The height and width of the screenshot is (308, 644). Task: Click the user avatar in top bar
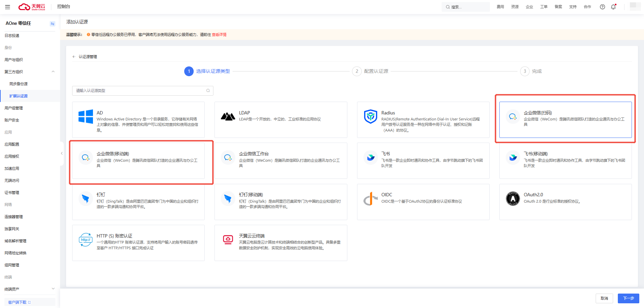(x=635, y=6)
